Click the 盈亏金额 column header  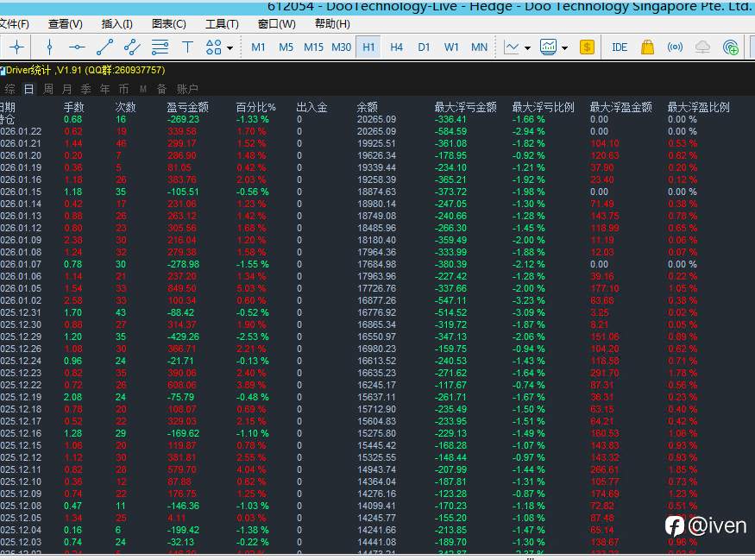[x=187, y=107]
